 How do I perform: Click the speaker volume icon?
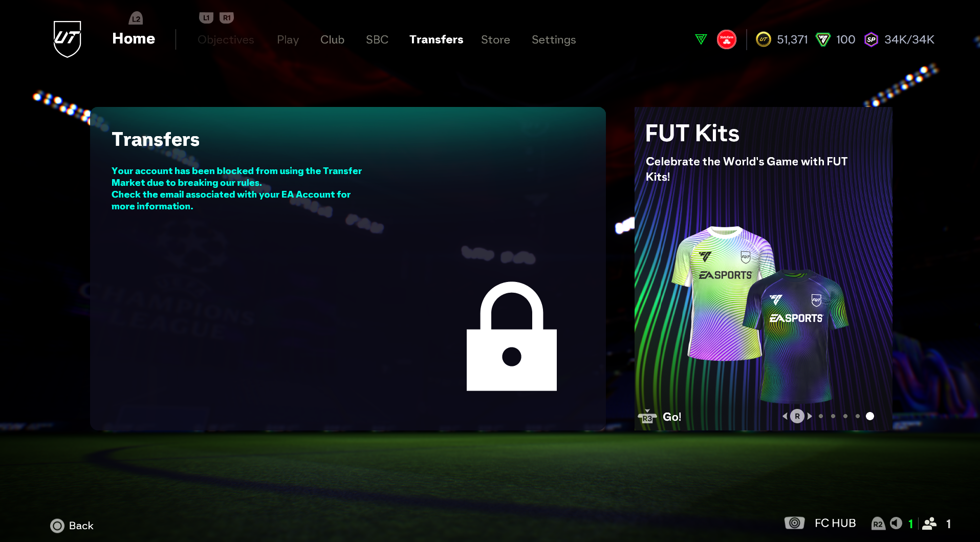pyautogui.click(x=896, y=523)
